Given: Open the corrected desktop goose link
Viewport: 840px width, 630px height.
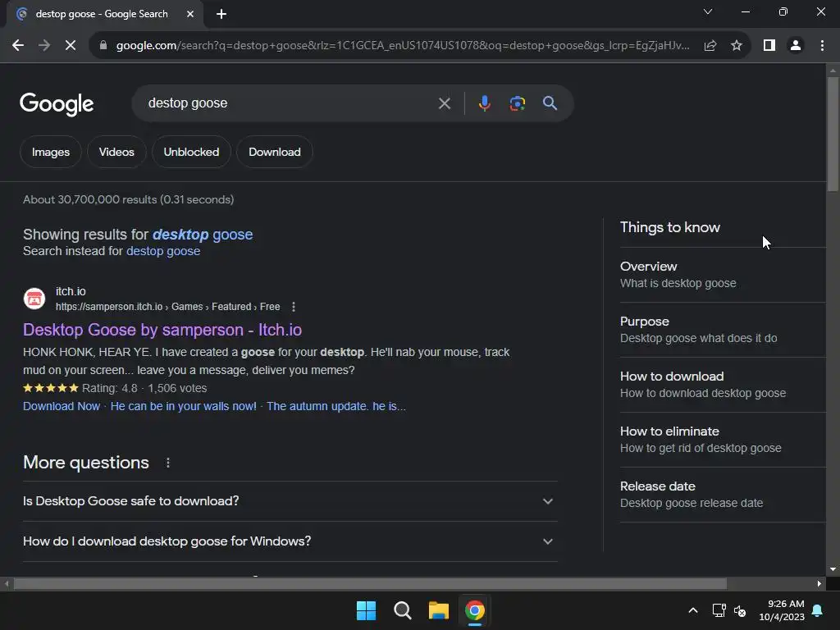Looking at the screenshot, I should pos(203,235).
